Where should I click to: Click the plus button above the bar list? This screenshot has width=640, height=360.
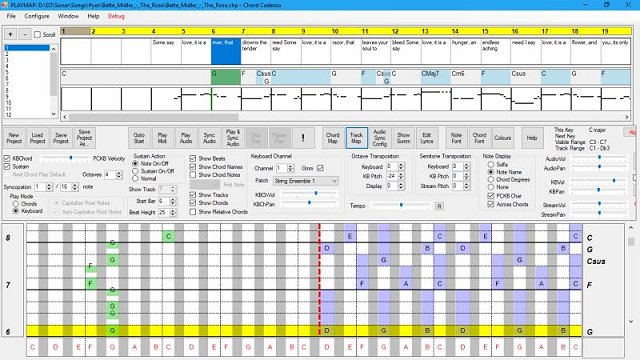[10, 34]
